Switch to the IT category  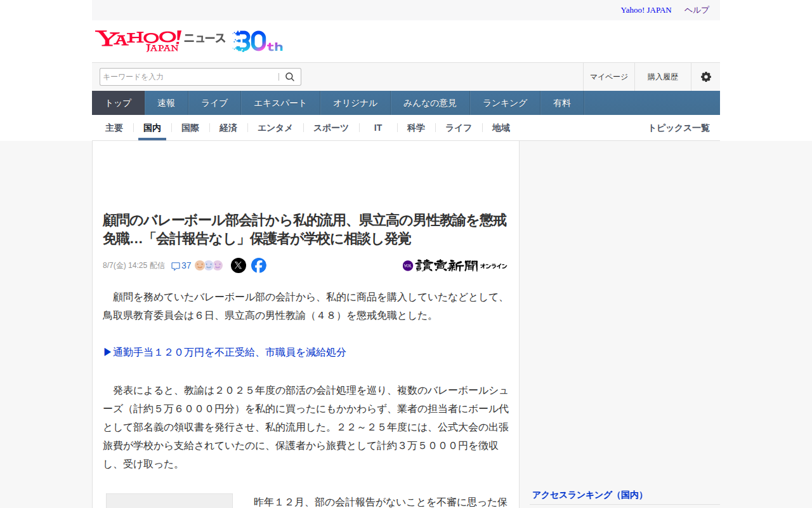coord(378,128)
